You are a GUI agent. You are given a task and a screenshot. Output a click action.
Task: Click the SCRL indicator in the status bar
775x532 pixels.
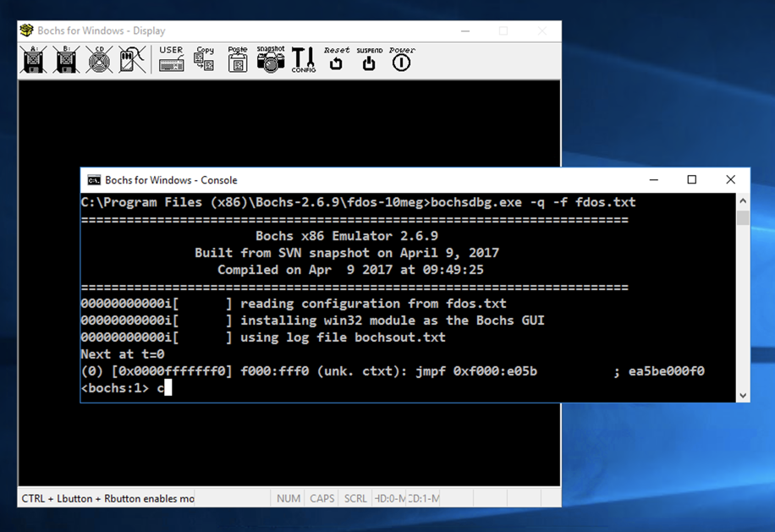coord(355,498)
